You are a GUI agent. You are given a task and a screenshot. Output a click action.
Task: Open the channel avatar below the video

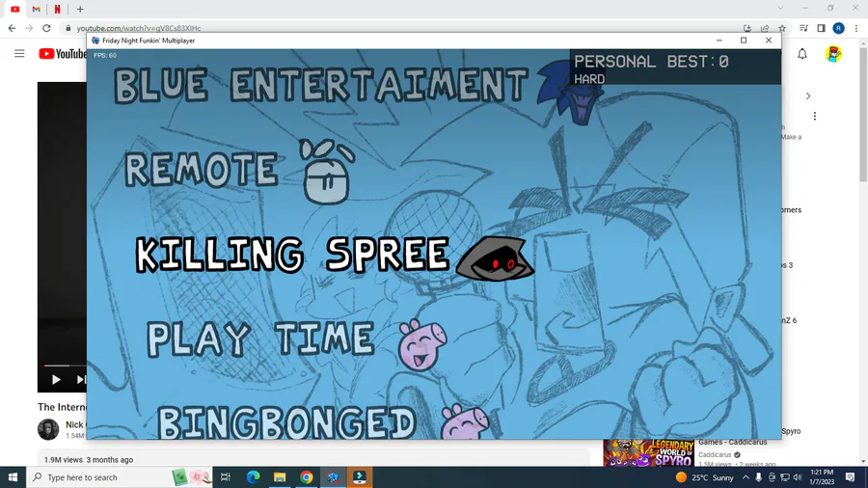[48, 429]
